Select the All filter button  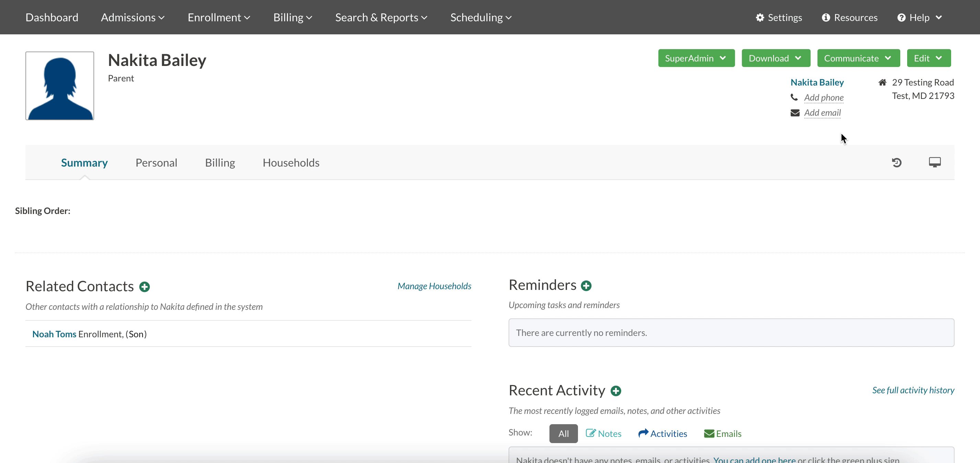[x=564, y=433]
